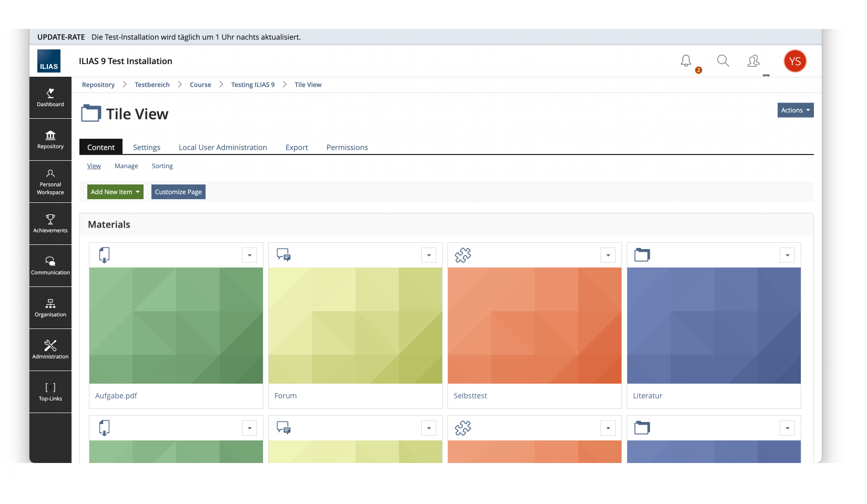867x504 pixels.
Task: Go to Testbereich in the breadcrumb
Action: 152,85
